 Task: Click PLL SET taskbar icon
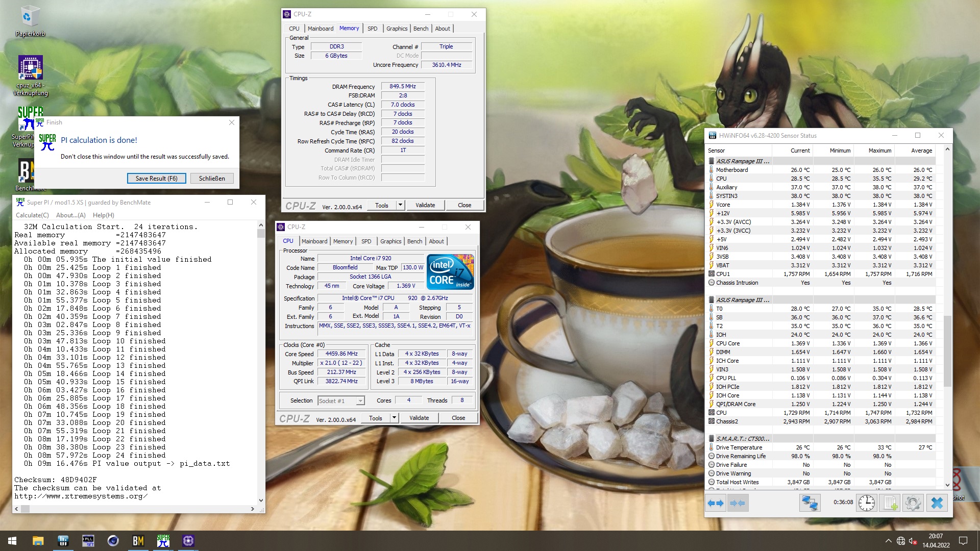coord(88,541)
